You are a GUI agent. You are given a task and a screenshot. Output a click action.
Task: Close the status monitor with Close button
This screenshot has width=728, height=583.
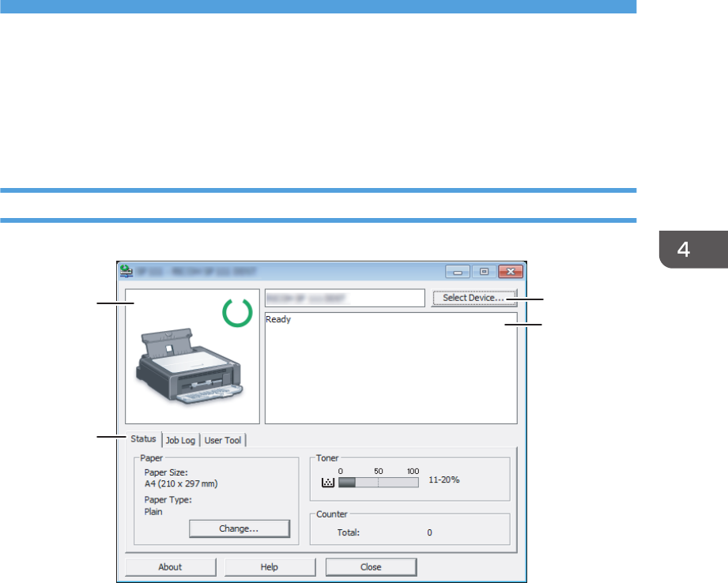point(371,566)
